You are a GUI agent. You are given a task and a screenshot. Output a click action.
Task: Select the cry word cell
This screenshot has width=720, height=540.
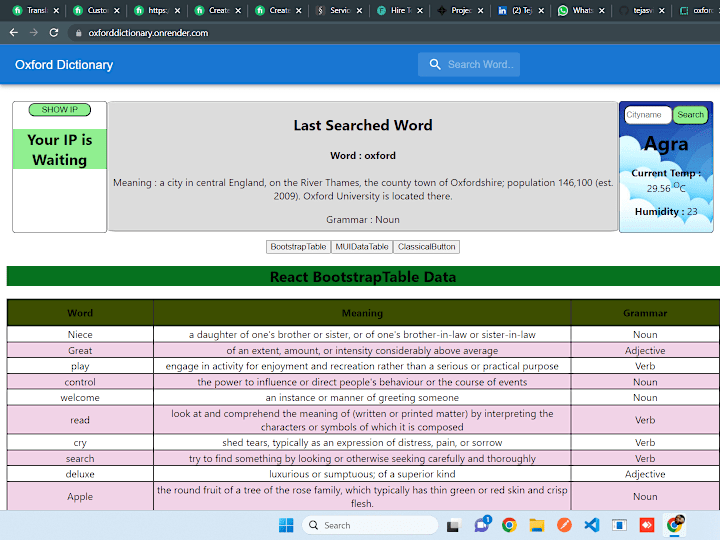(80, 443)
